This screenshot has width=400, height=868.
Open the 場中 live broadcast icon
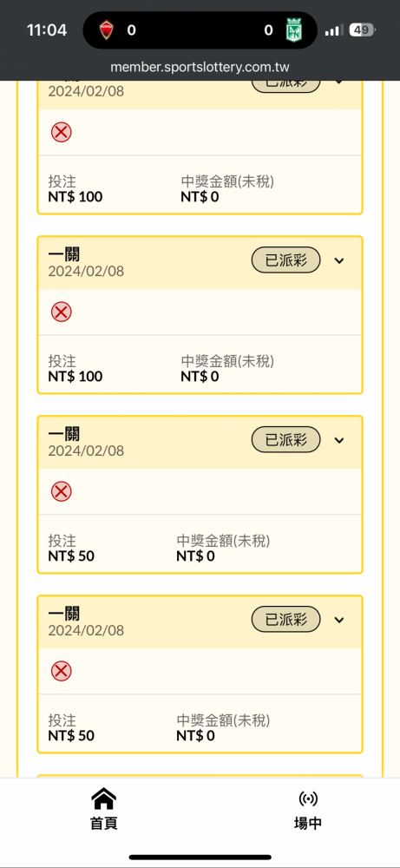[308, 799]
